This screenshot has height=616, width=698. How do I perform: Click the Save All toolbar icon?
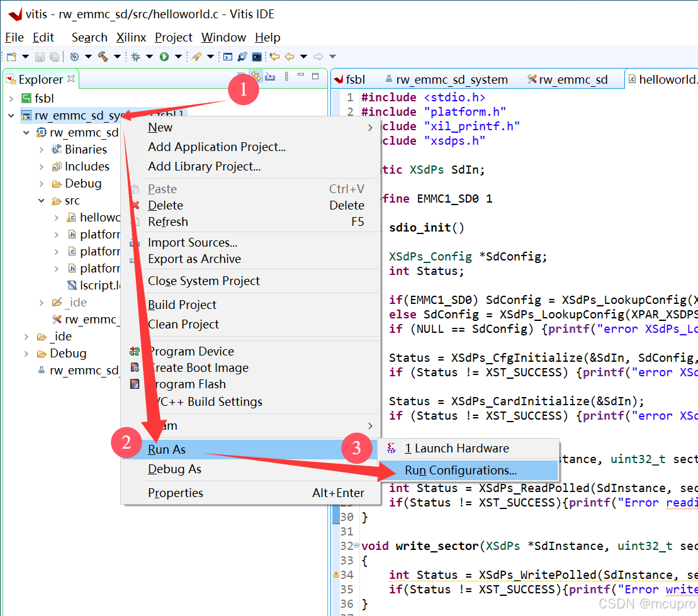tap(54, 57)
